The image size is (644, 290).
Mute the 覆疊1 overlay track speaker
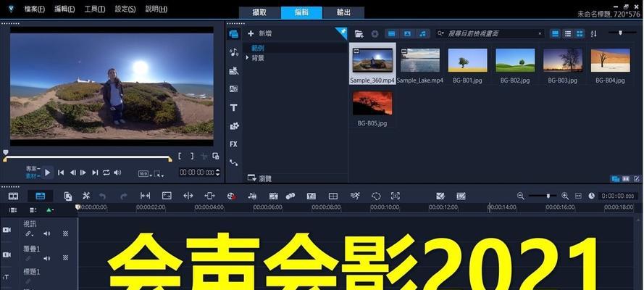[x=47, y=258]
